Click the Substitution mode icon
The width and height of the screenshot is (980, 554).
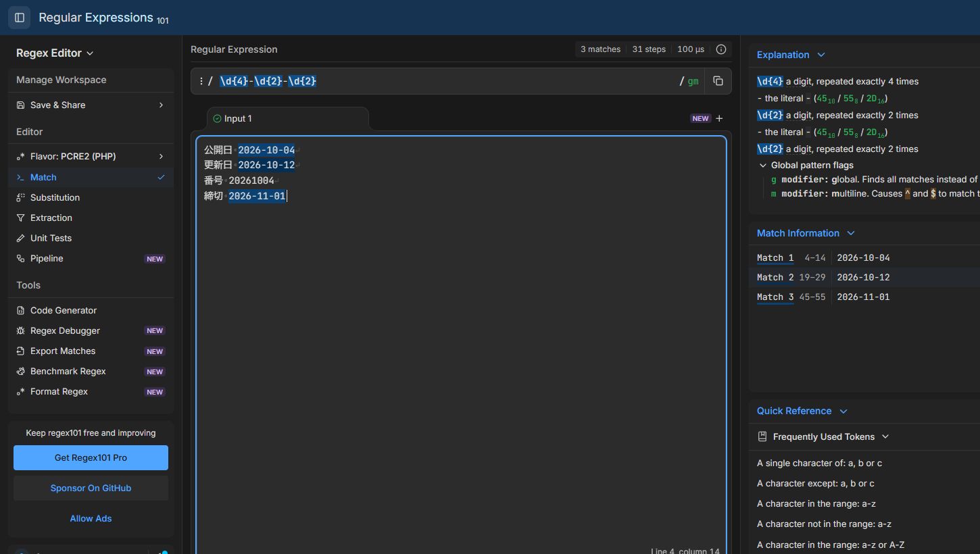coord(20,198)
